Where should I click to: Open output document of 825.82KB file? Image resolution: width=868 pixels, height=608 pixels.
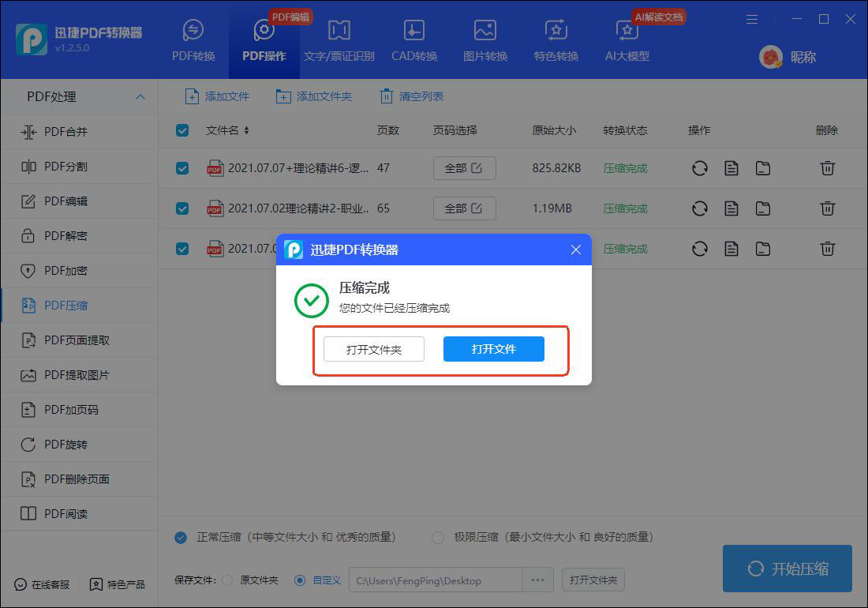[731, 167]
